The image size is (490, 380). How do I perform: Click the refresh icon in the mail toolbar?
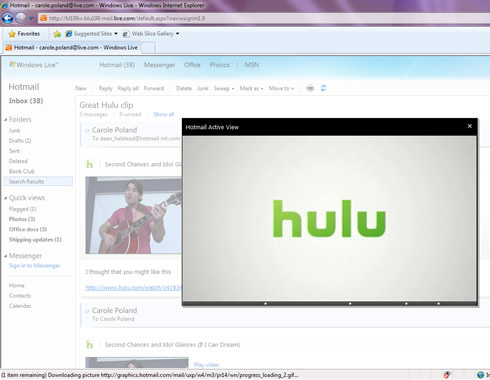point(323,88)
